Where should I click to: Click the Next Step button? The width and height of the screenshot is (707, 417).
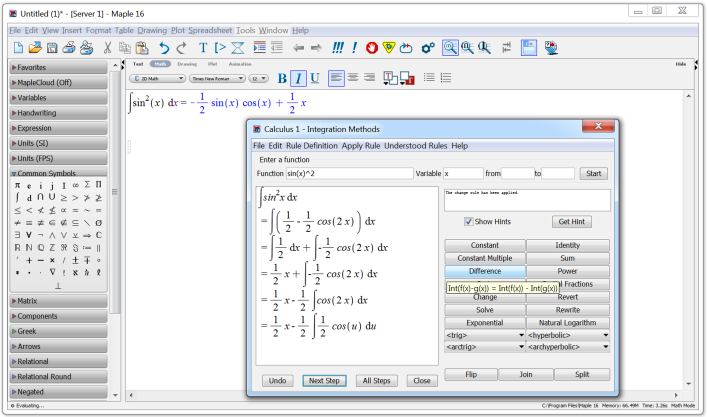click(x=324, y=380)
